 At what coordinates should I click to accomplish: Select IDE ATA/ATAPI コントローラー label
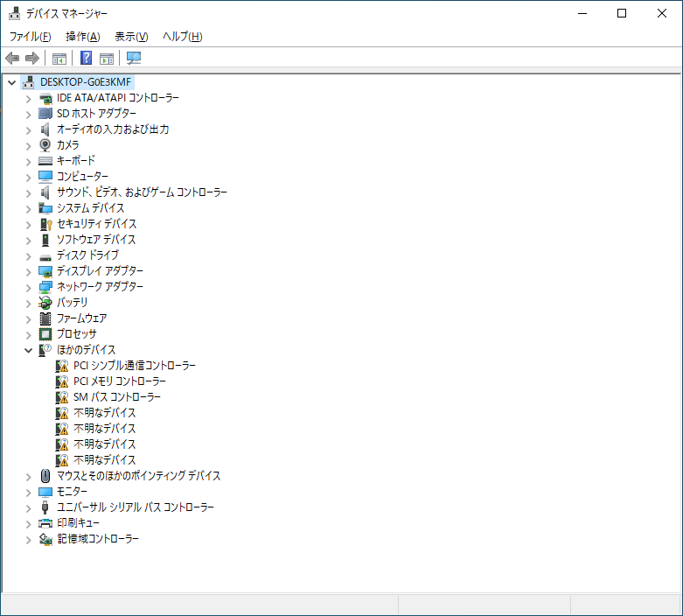(117, 98)
